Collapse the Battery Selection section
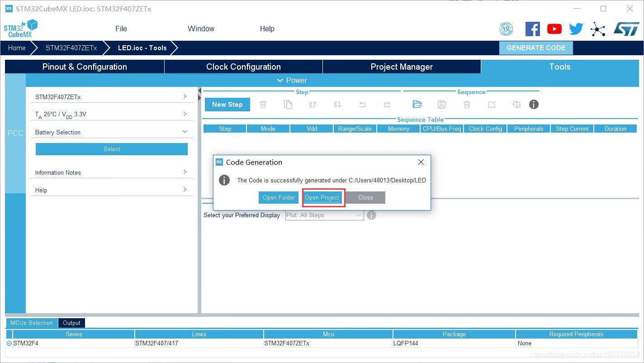 (185, 132)
